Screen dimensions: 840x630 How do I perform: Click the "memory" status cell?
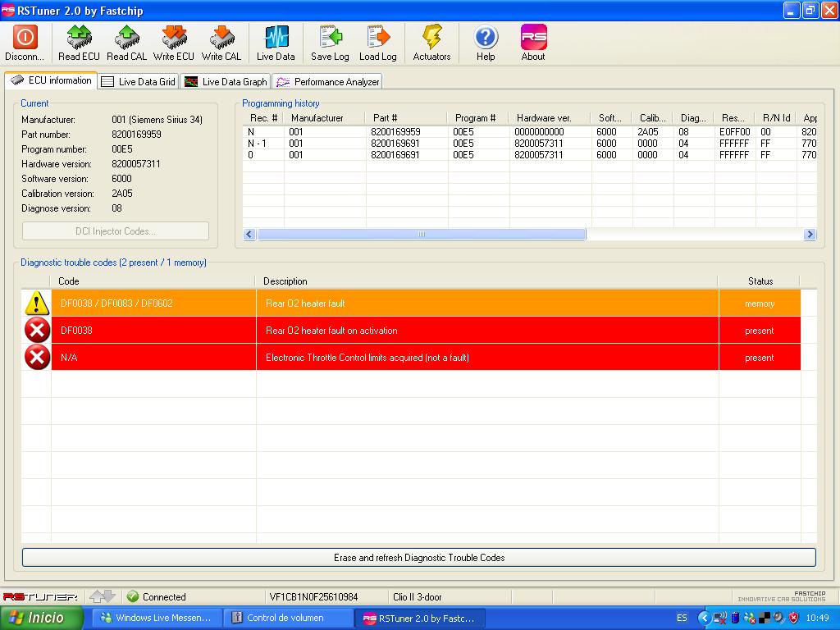[x=760, y=304]
